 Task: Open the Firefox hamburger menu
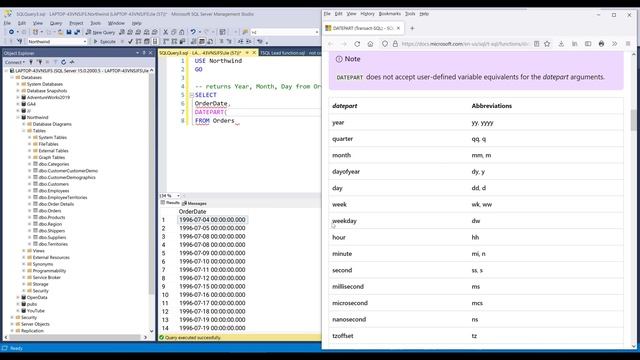[x=628, y=44]
